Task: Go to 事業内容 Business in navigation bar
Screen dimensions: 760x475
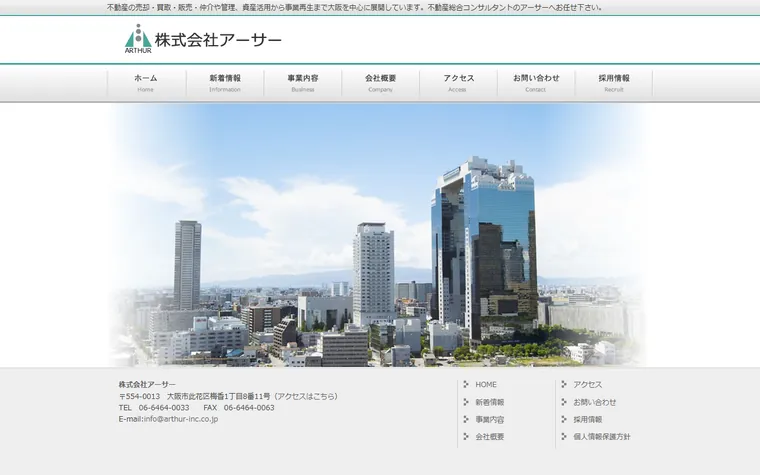Action: point(303,83)
